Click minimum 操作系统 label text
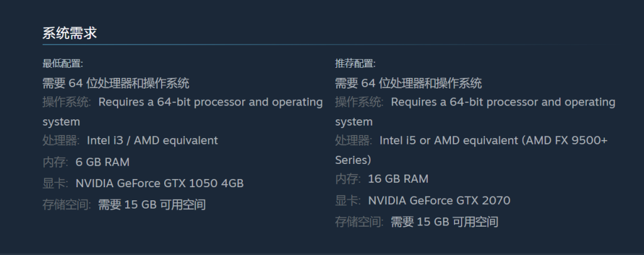 click(67, 102)
